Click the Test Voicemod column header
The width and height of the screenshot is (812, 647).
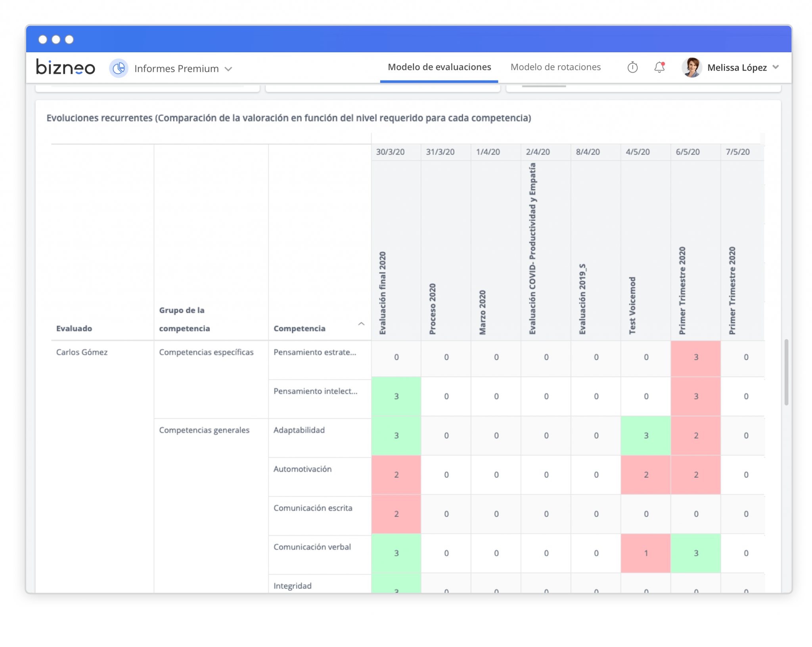point(632,305)
